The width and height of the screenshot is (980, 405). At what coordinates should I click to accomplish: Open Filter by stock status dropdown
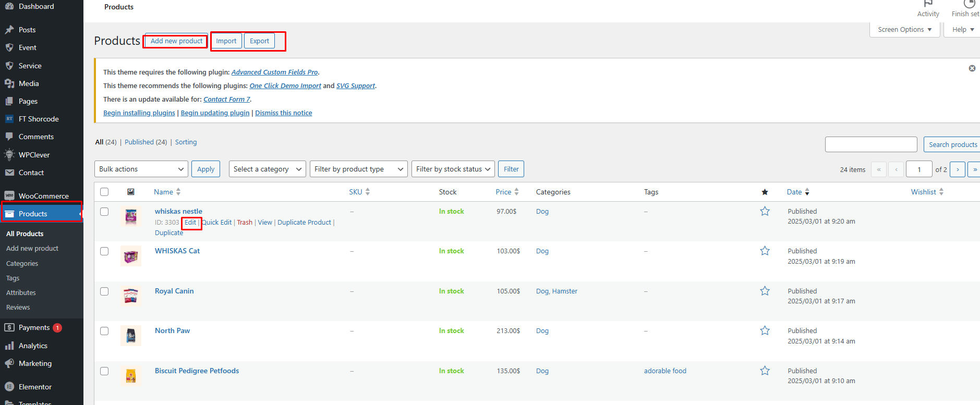coord(453,169)
